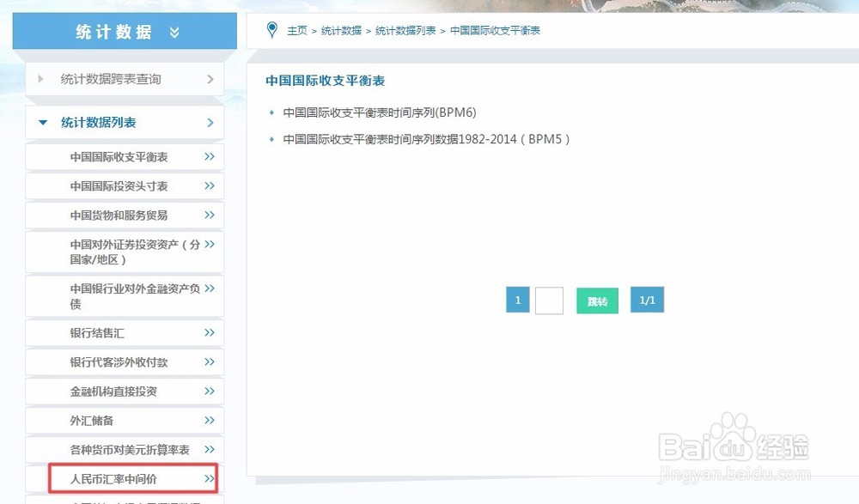Click the double chevron in the 统计数据 header
The width and height of the screenshot is (859, 504).
click(x=174, y=30)
